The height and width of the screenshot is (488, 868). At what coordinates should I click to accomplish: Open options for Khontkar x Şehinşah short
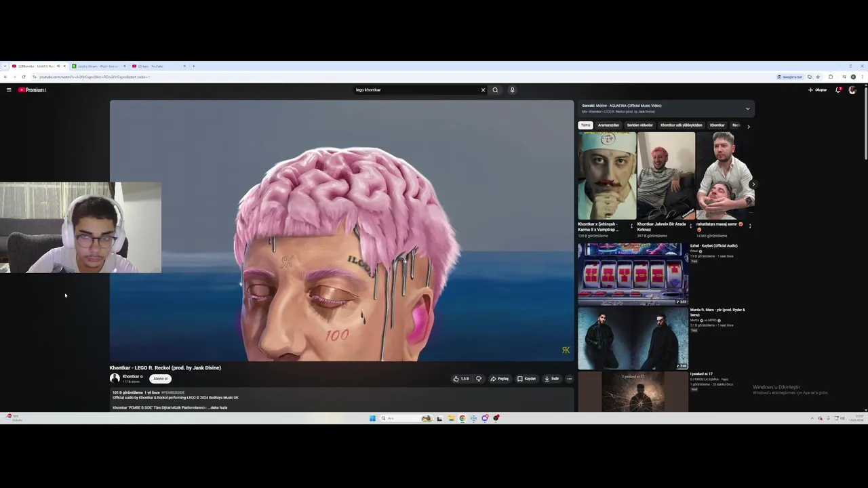[631, 226]
